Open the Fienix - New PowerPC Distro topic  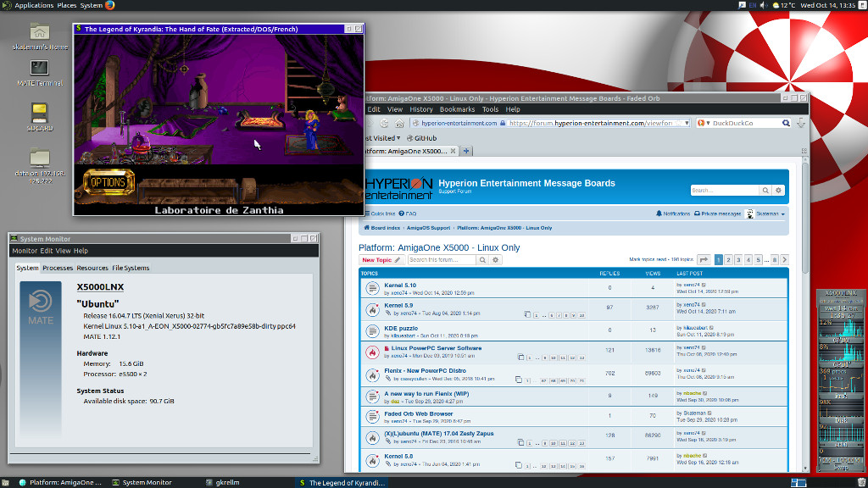click(426, 371)
